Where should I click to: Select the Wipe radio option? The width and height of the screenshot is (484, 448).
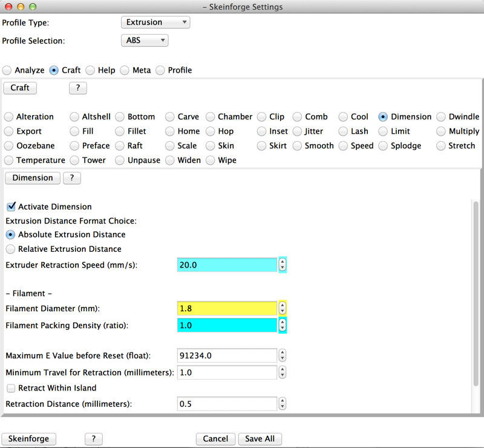tap(210, 160)
